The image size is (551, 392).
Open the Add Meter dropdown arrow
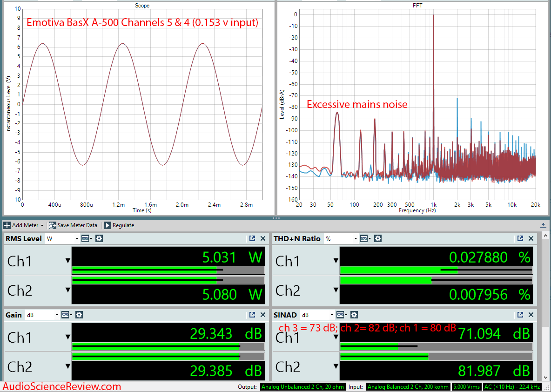click(42, 226)
